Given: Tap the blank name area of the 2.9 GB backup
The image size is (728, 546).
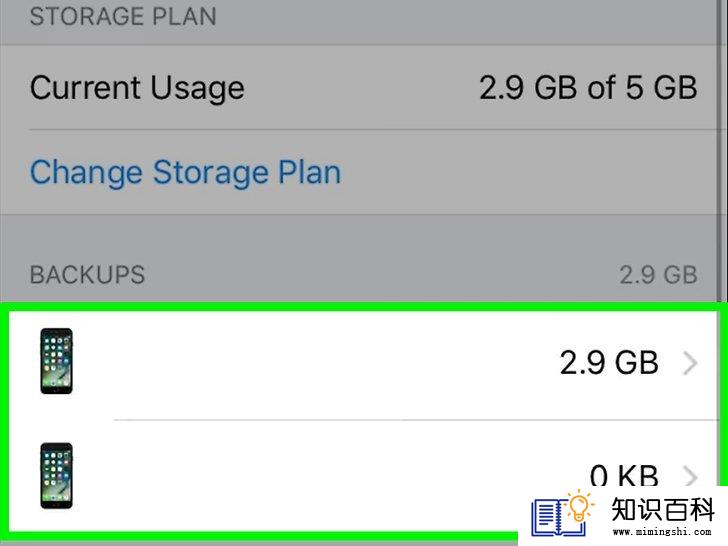Looking at the screenshot, I should (x=316, y=362).
